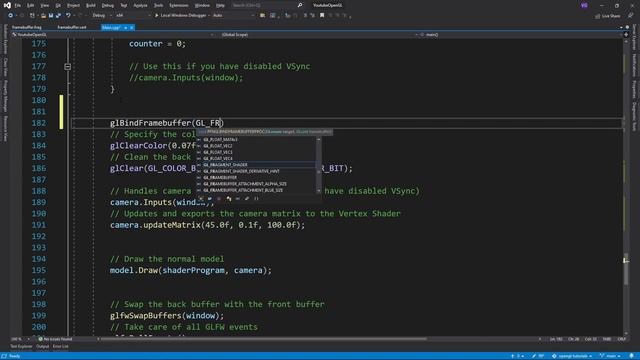640x360 pixels.
Task: Open the Git menu
Action: (58, 5)
